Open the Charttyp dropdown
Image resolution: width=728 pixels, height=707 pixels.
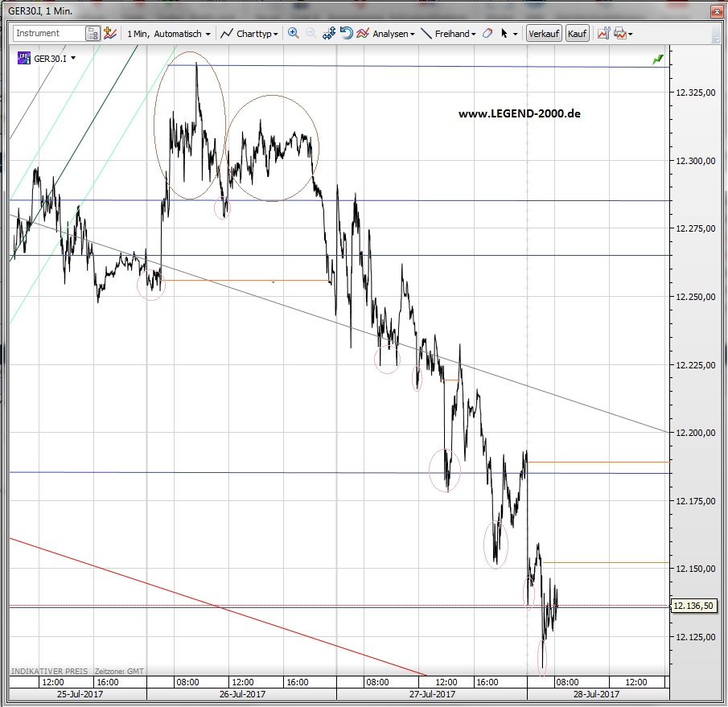pyautogui.click(x=250, y=34)
